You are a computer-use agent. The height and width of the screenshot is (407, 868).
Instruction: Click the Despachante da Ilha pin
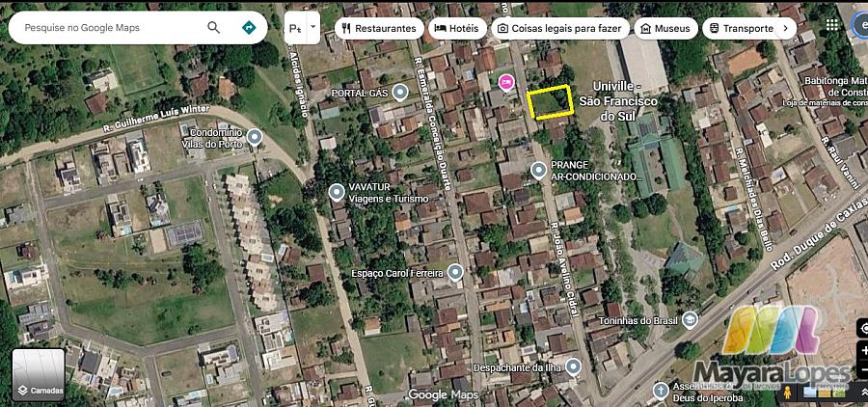pyautogui.click(x=573, y=366)
